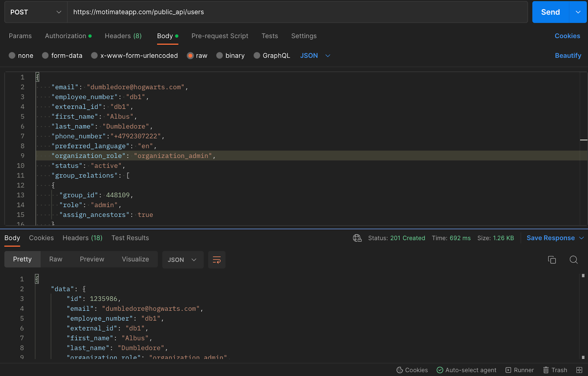Screen dimensions: 588x376
Task: Click the response pane vertical scrollbar
Action: (x=583, y=316)
